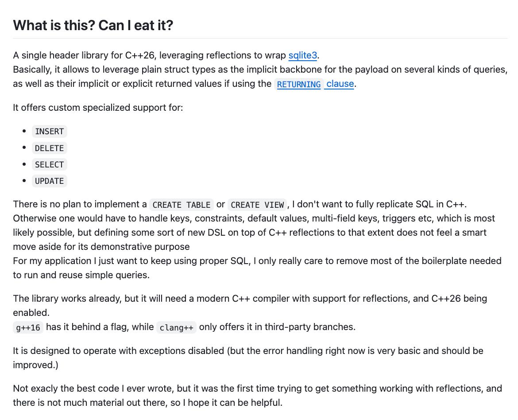The width and height of the screenshot is (518, 420).
Task: Click the sentence starting "A single header library"
Action: [x=166, y=55]
